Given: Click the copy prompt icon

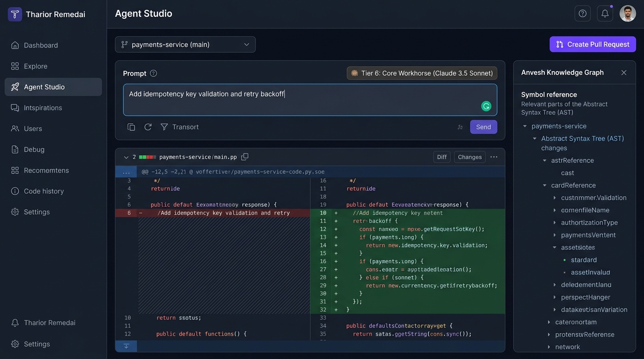Looking at the screenshot, I should tap(131, 127).
